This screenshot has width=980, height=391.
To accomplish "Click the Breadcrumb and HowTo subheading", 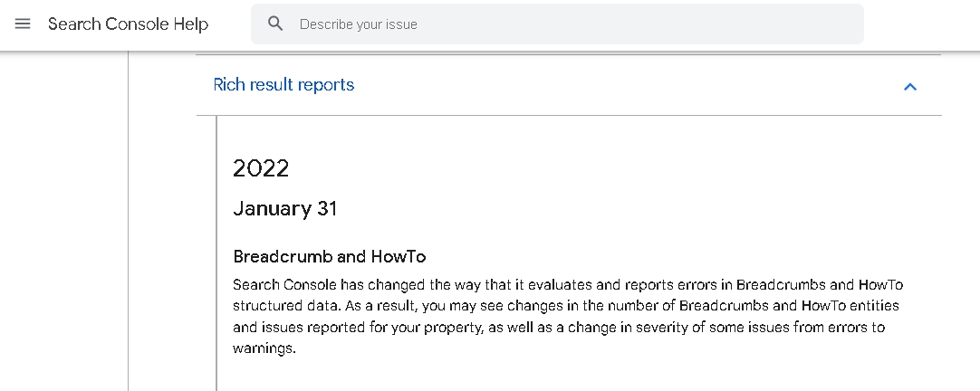I will tap(329, 257).
